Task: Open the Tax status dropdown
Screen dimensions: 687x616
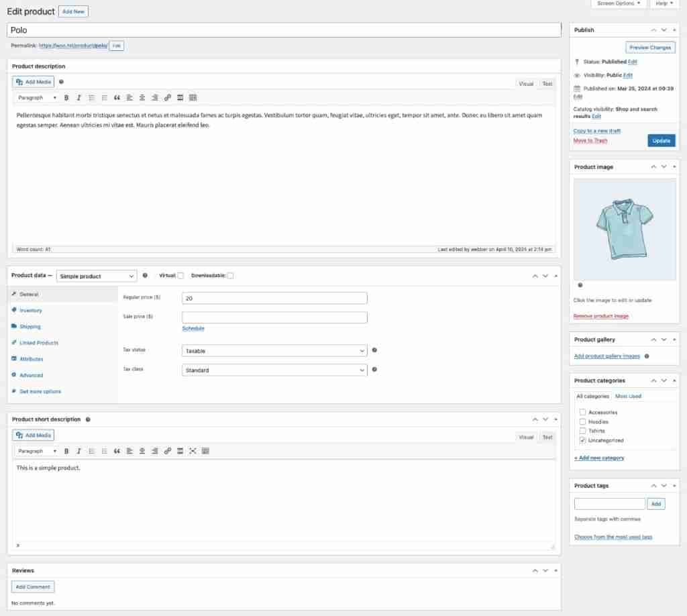Action: tap(274, 350)
